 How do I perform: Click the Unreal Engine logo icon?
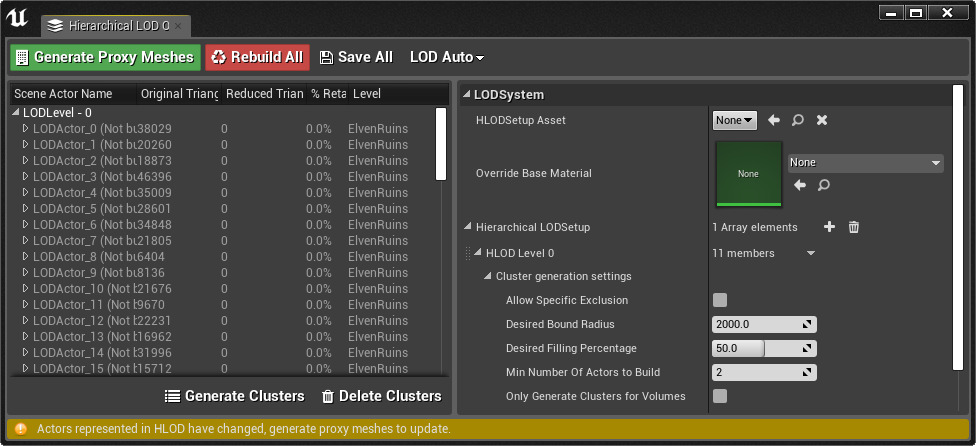click(x=17, y=20)
